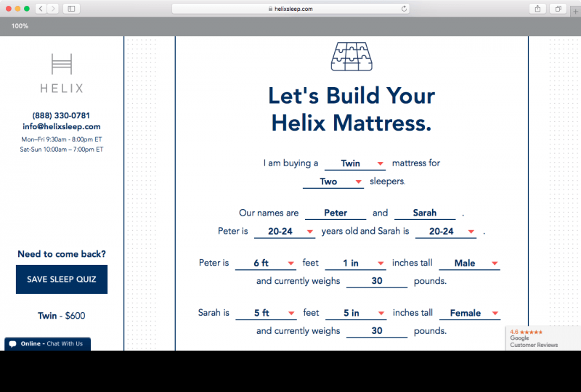Screen dimensions: 581x392
Task: Edit Sarah's weight field
Action: [377, 331]
